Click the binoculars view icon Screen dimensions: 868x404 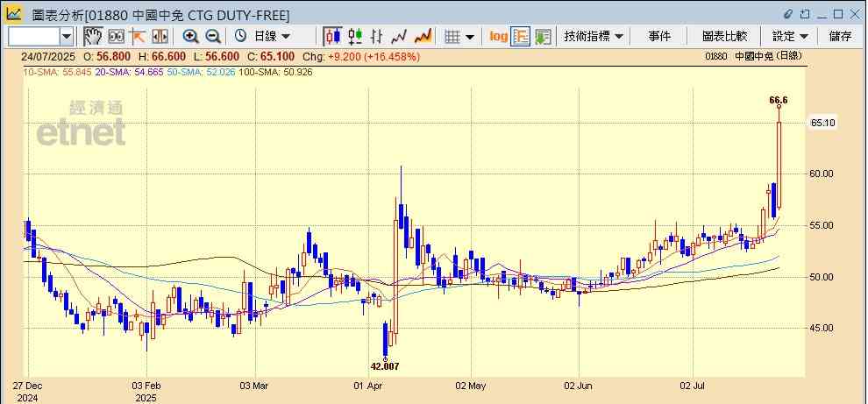click(116, 37)
